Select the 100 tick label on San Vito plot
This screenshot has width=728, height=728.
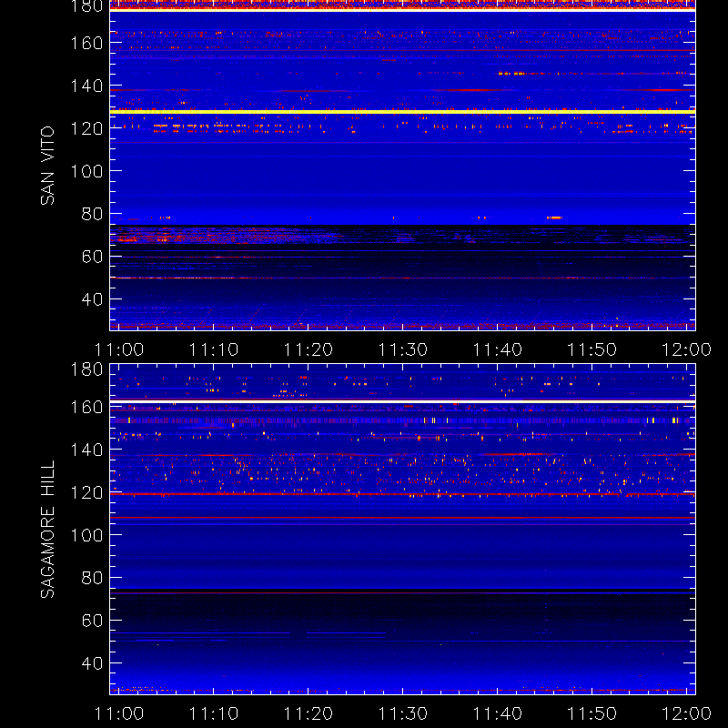[86, 171]
